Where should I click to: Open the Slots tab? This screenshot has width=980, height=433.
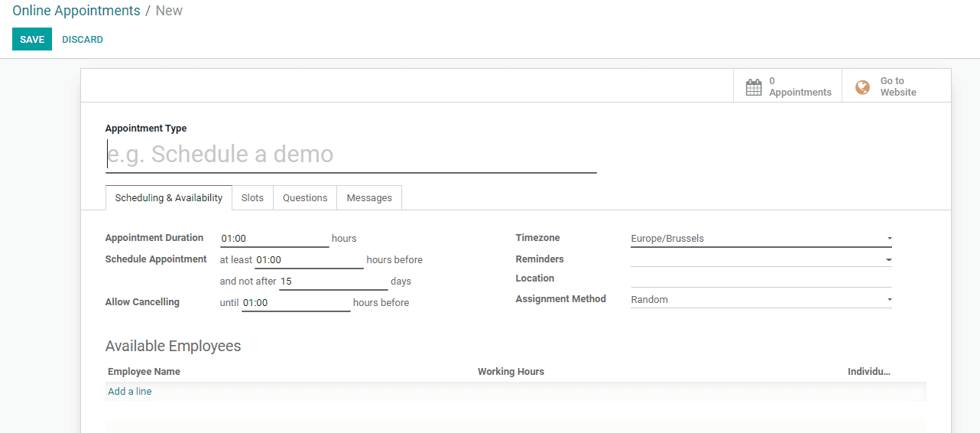(x=252, y=197)
